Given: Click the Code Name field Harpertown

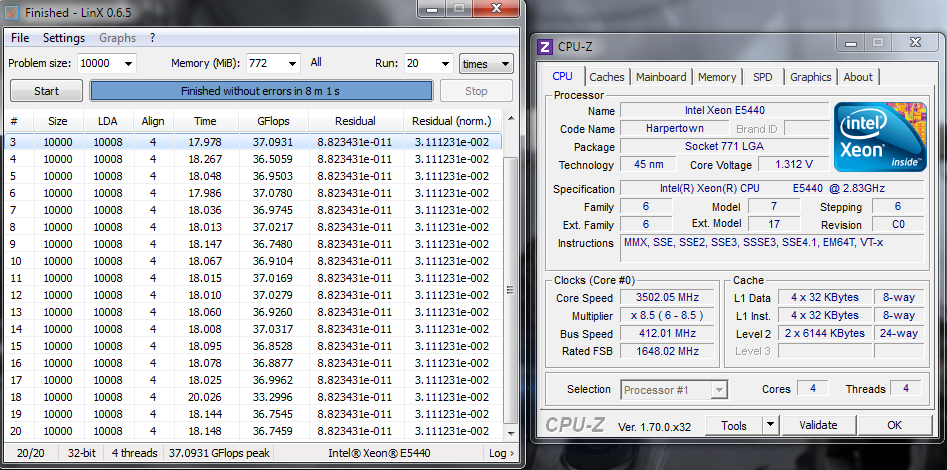Looking at the screenshot, I should pyautogui.click(x=674, y=129).
